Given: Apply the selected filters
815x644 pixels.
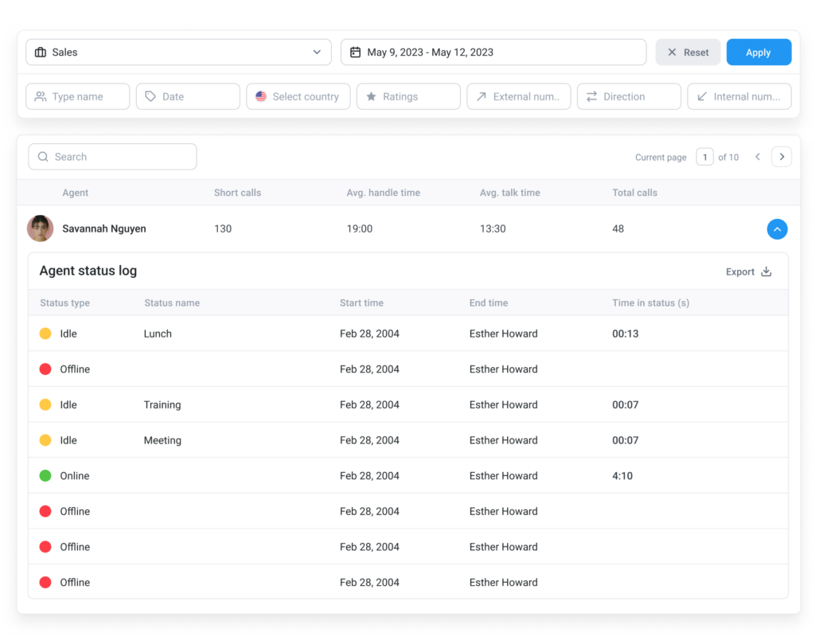Looking at the screenshot, I should (x=758, y=52).
